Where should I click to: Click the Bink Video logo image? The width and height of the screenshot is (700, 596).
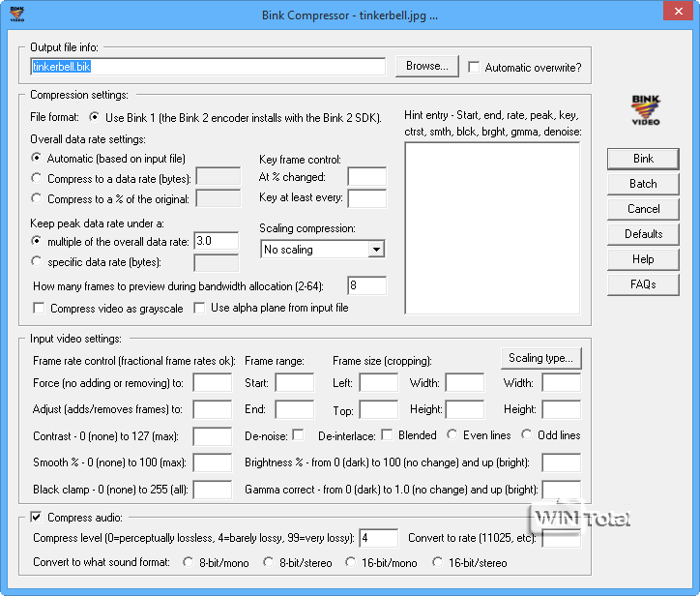tap(645, 110)
